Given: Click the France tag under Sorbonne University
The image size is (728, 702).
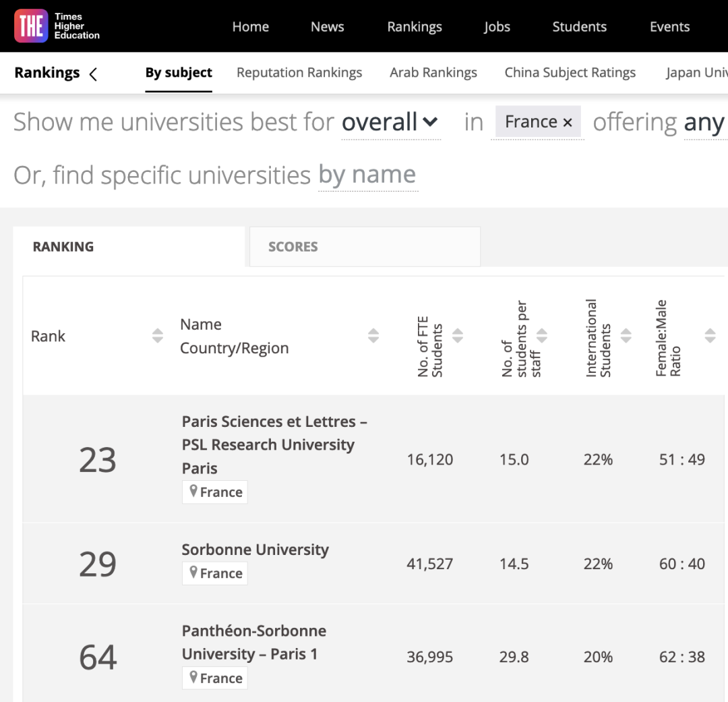Looking at the screenshot, I should 215,573.
